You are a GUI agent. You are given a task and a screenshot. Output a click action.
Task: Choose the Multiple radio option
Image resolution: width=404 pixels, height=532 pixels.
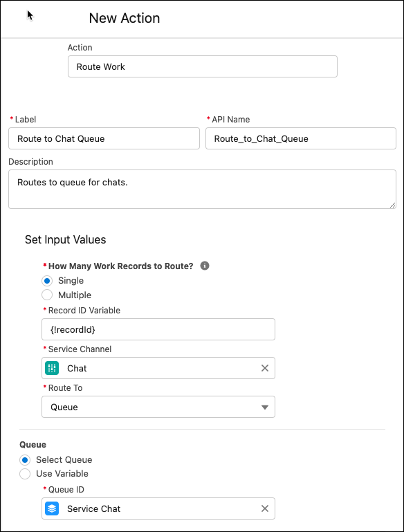pyautogui.click(x=47, y=295)
